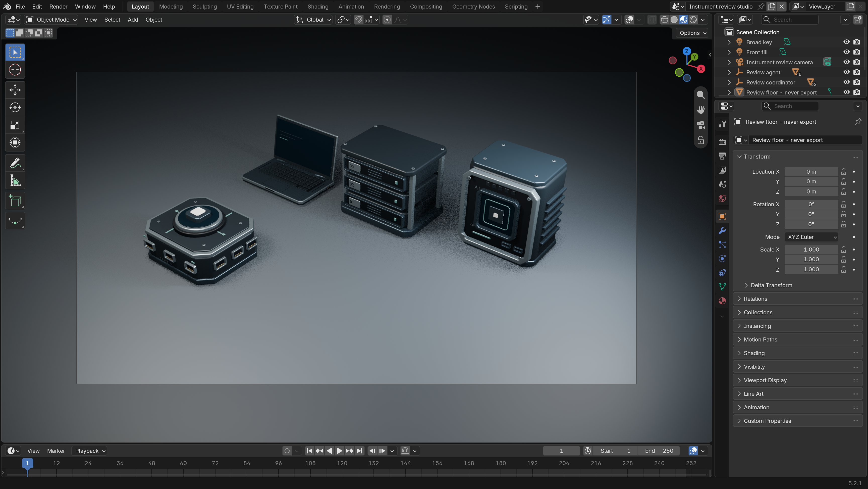Viewport: 868px width, 489px height.
Task: Hide Review agent in viewport
Action: [846, 72]
